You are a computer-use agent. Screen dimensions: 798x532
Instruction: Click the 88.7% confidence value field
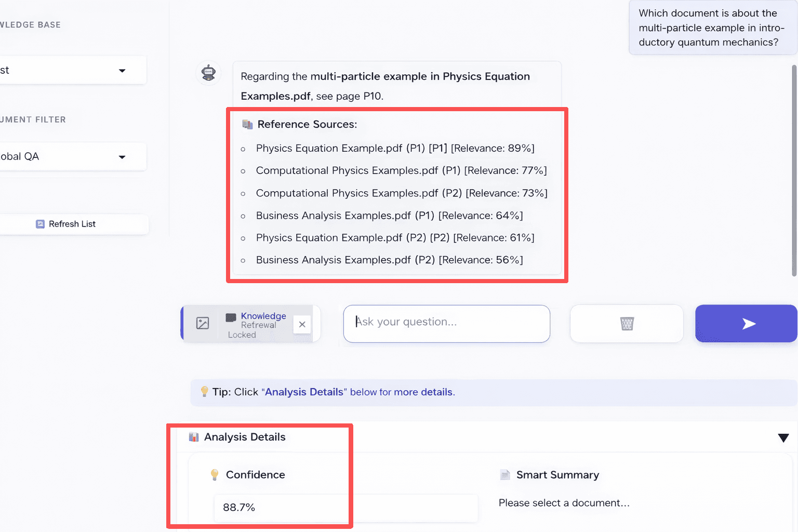[x=345, y=508]
